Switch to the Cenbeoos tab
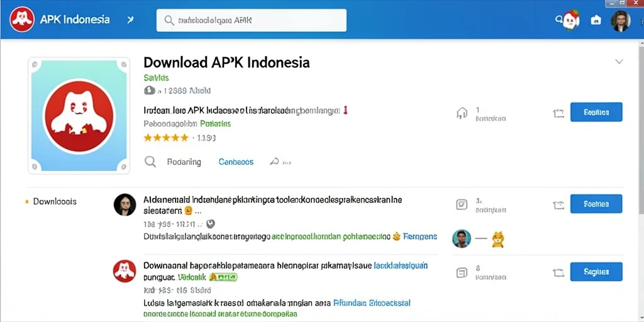 (236, 162)
